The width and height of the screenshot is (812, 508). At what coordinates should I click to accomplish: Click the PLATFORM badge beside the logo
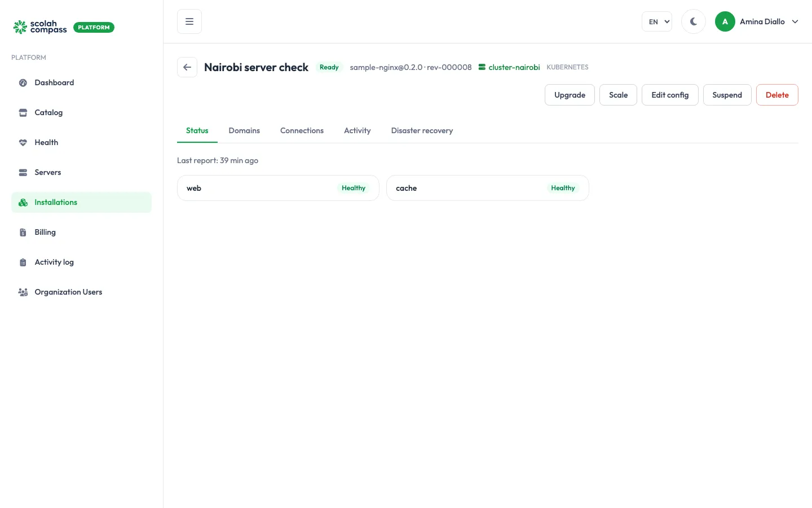tap(94, 27)
